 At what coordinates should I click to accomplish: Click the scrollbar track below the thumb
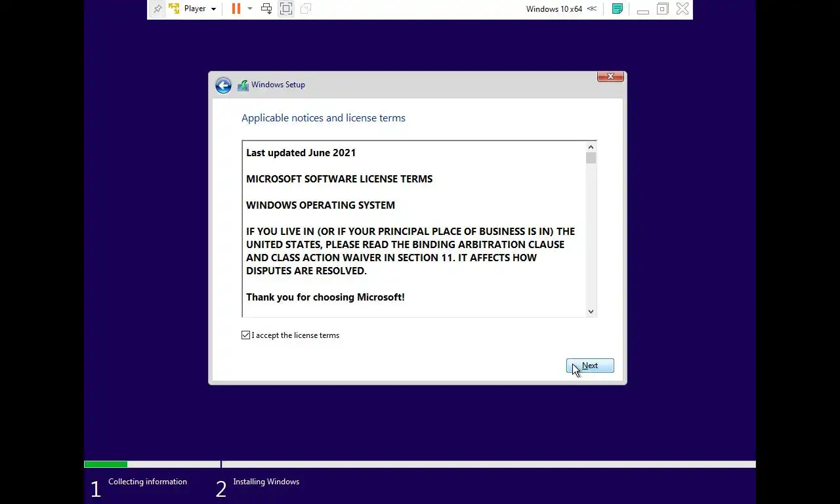(591, 235)
